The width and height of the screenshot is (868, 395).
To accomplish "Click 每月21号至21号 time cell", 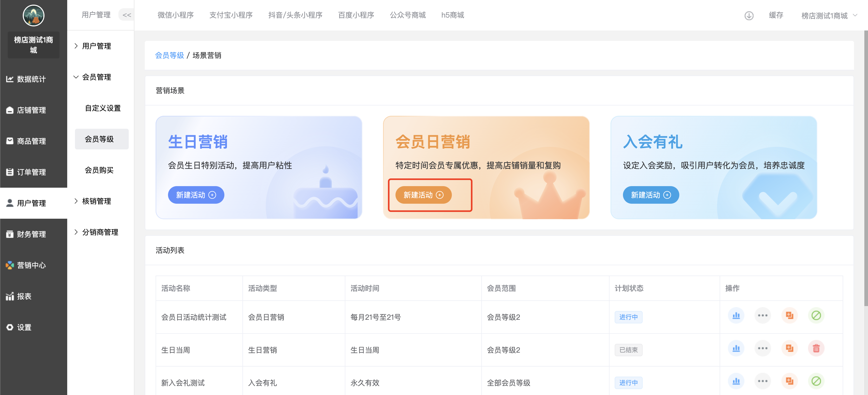I will 375,317.
